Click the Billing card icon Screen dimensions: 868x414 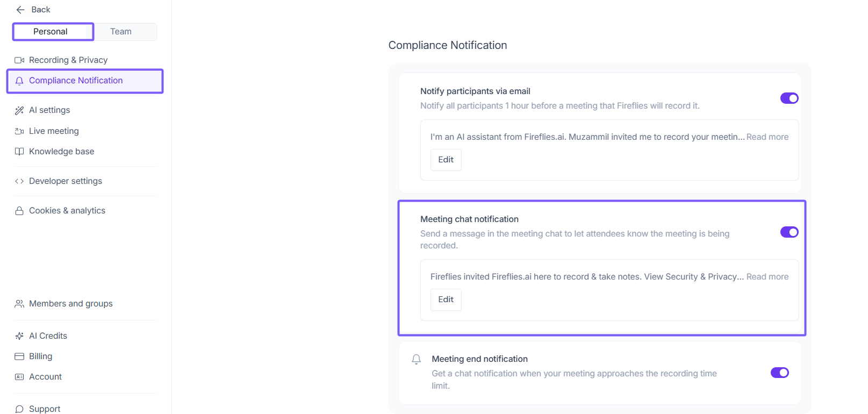click(19, 356)
